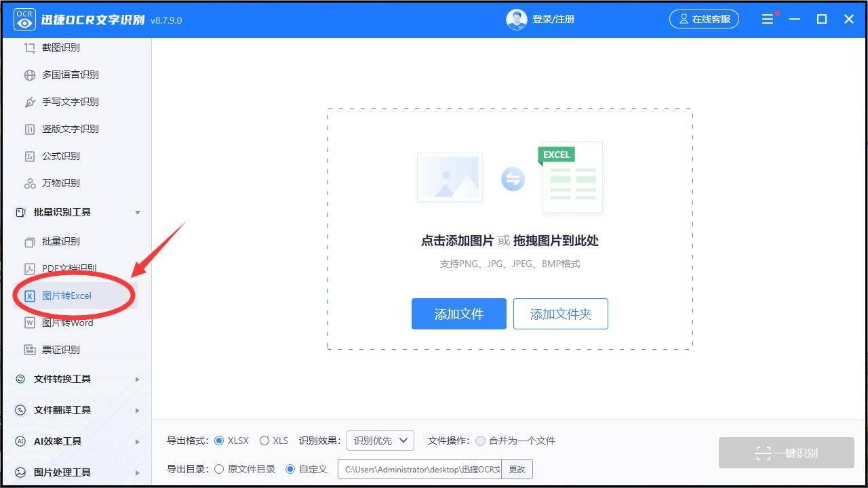Collapse the 批量识别工具 section arrow

pyautogui.click(x=138, y=212)
